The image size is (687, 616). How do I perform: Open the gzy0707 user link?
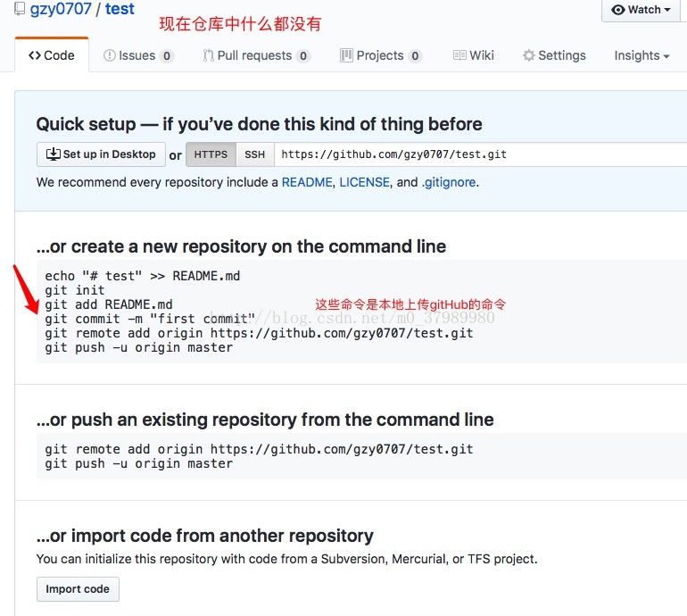pos(61,9)
